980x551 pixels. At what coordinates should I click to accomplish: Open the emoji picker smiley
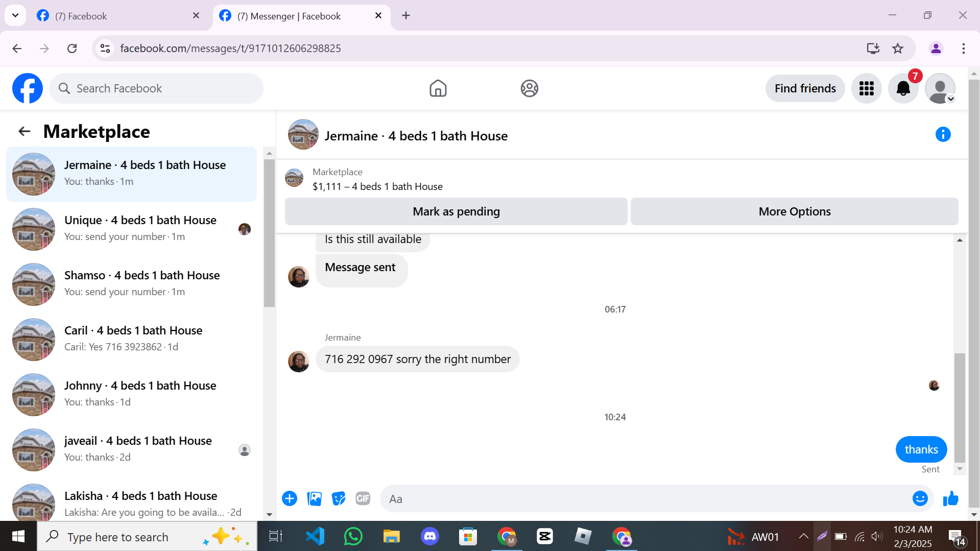pos(920,498)
